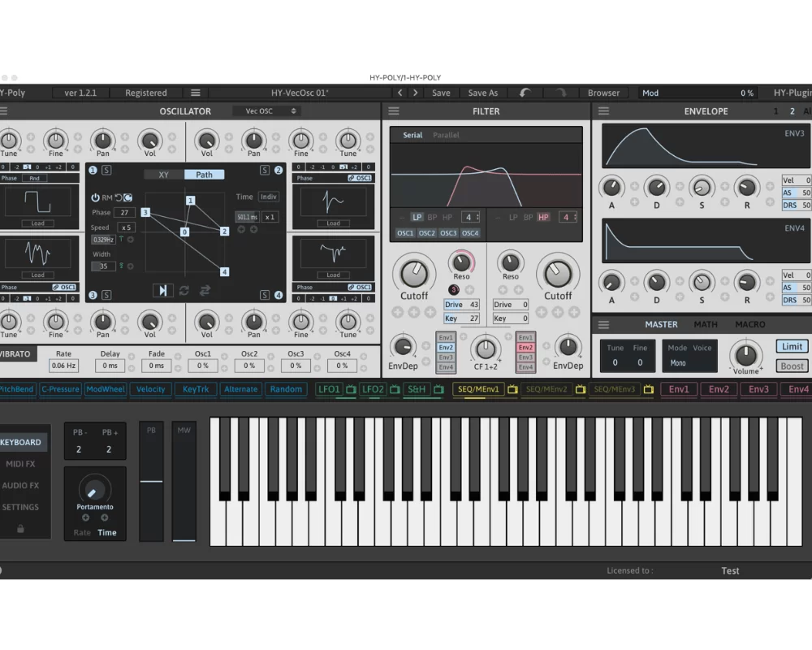Click the RM power icon in Path editor

[x=95, y=197]
